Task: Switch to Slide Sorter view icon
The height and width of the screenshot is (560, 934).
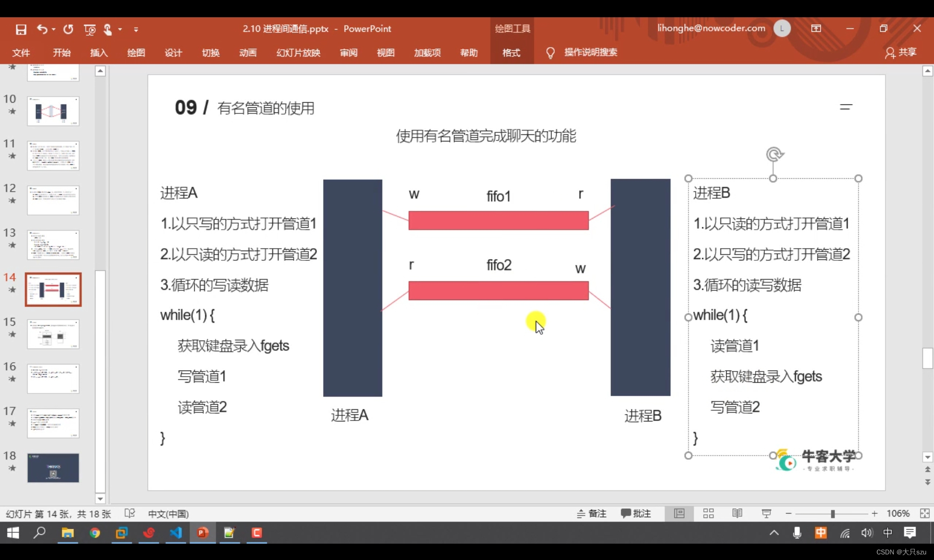Action: tap(708, 513)
